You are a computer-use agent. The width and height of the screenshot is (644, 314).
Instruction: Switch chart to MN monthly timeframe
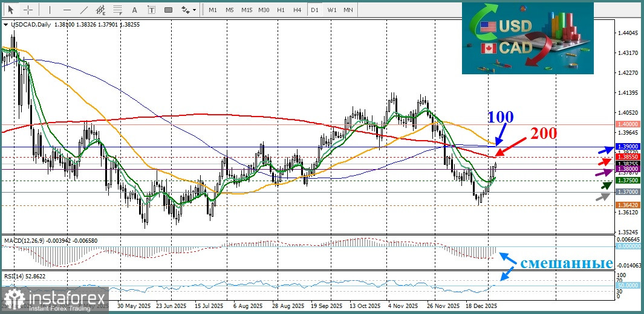pyautogui.click(x=348, y=10)
